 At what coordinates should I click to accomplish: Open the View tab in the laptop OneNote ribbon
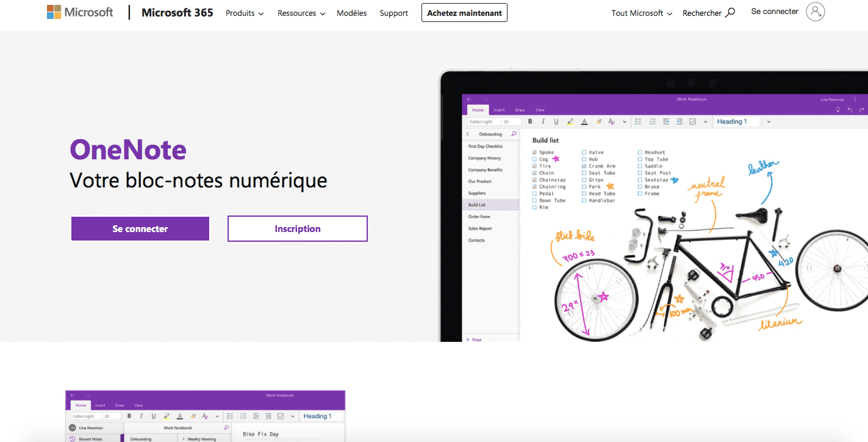pyautogui.click(x=540, y=110)
